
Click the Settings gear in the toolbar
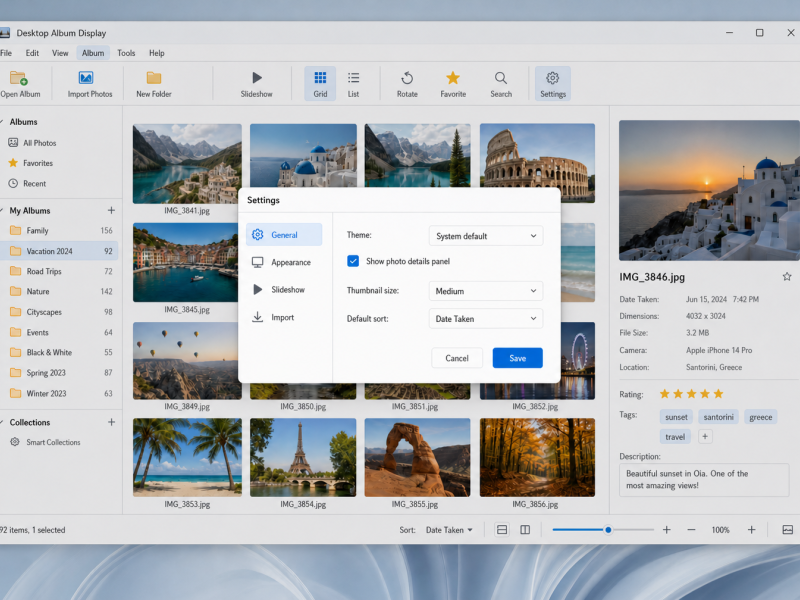(553, 78)
